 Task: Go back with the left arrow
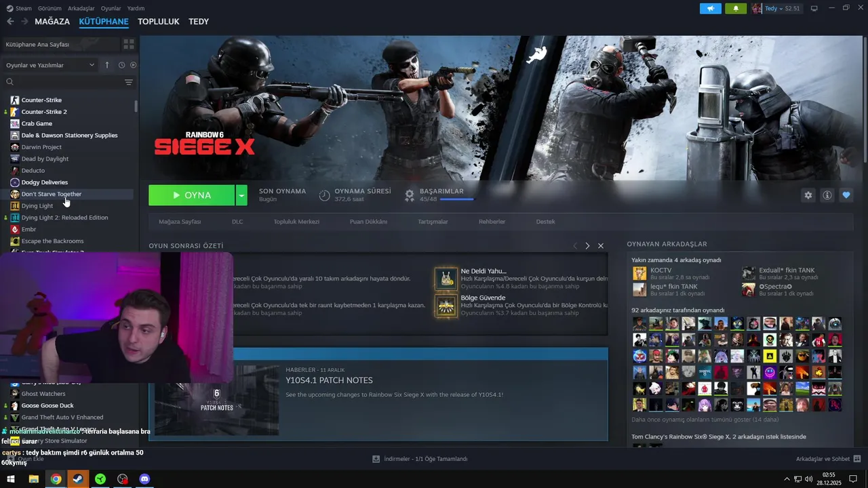tap(10, 22)
